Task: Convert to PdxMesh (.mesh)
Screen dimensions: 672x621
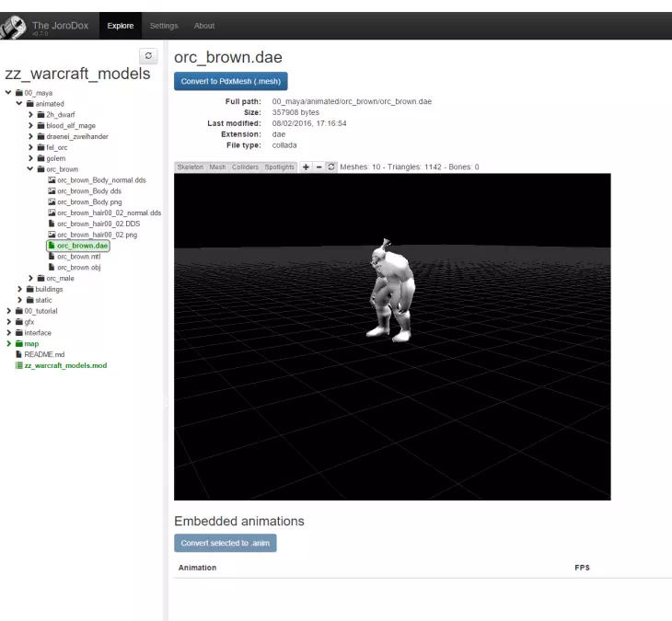Action: click(x=230, y=81)
